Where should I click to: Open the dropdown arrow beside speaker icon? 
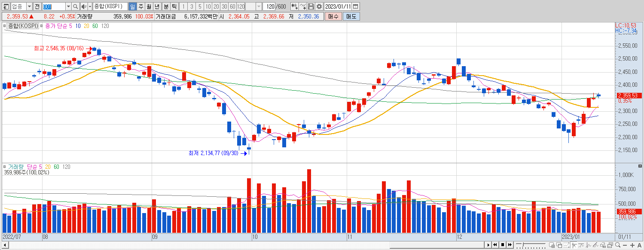tap(90, 6)
